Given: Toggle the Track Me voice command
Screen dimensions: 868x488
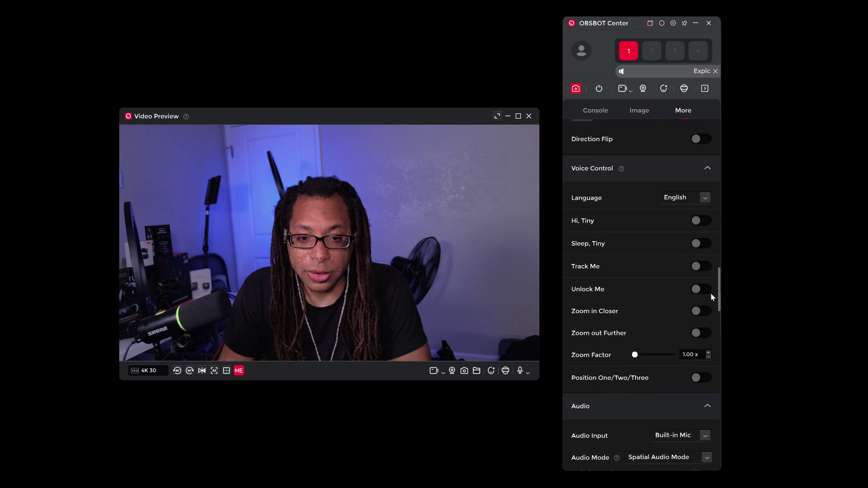Looking at the screenshot, I should [701, 266].
